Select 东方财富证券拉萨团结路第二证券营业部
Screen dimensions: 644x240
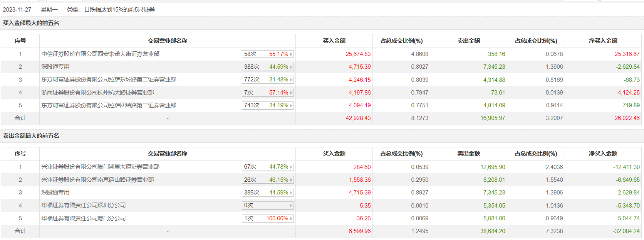[109, 105]
